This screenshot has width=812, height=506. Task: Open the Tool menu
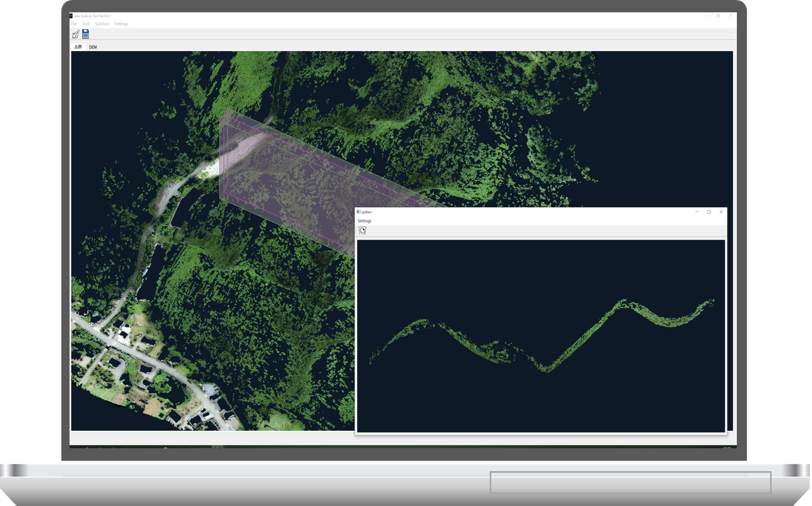(x=86, y=24)
